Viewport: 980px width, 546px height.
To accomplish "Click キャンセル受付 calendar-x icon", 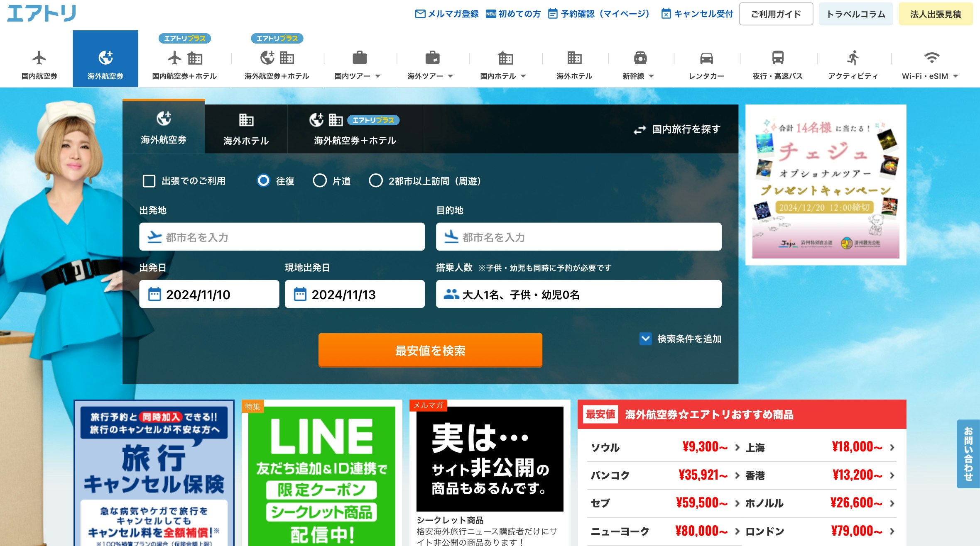I will pos(666,14).
